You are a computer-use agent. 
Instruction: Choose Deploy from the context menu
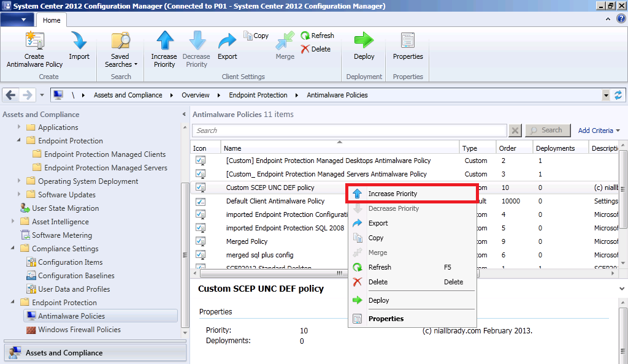click(412, 300)
